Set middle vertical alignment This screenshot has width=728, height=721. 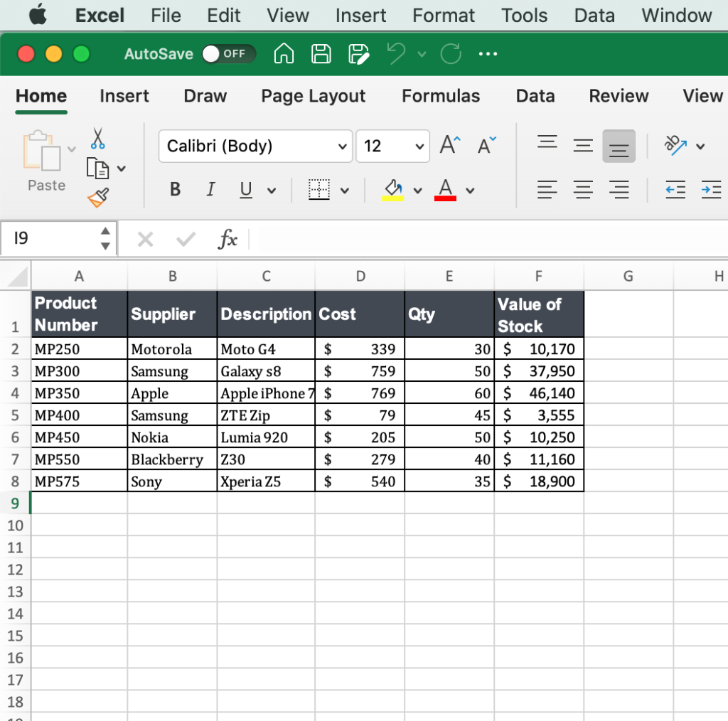(x=583, y=145)
